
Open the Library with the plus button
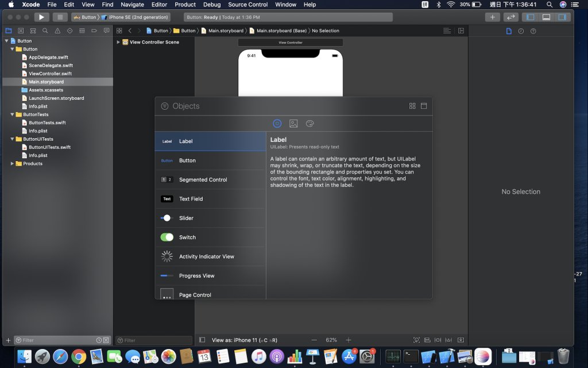[x=492, y=17]
